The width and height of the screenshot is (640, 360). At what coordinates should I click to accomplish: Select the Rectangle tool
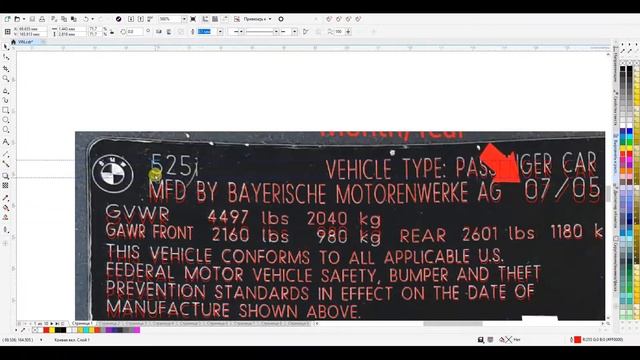pos(6,110)
